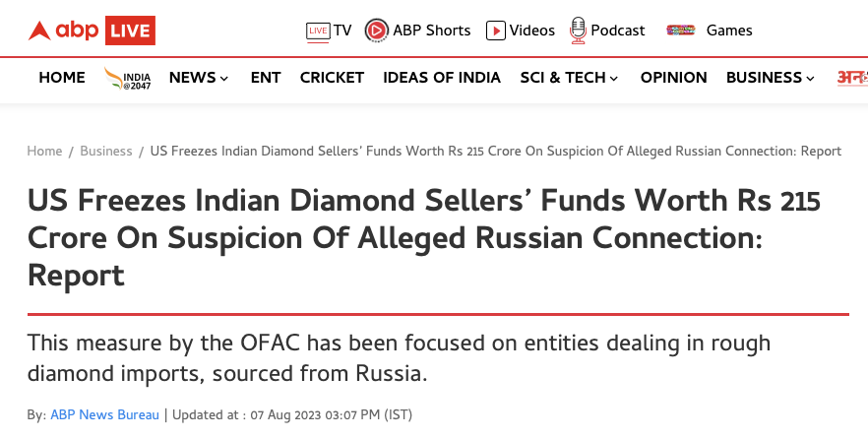Click the ABP Shorts icon
868x438 pixels.
pos(376,31)
